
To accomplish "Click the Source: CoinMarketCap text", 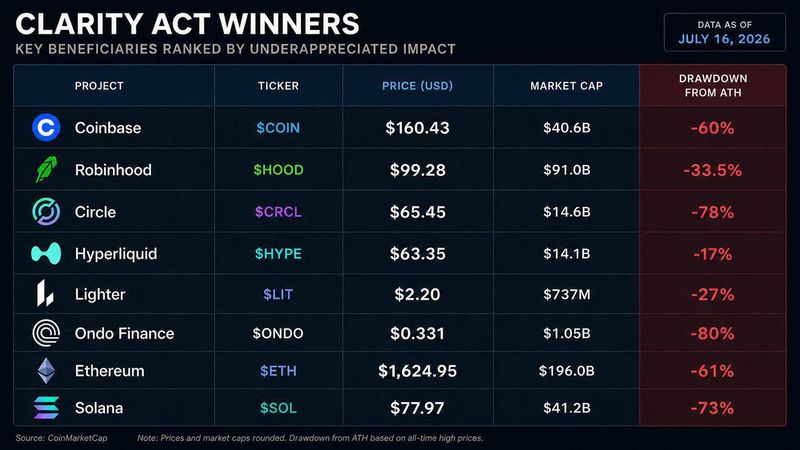I will pos(61,438).
